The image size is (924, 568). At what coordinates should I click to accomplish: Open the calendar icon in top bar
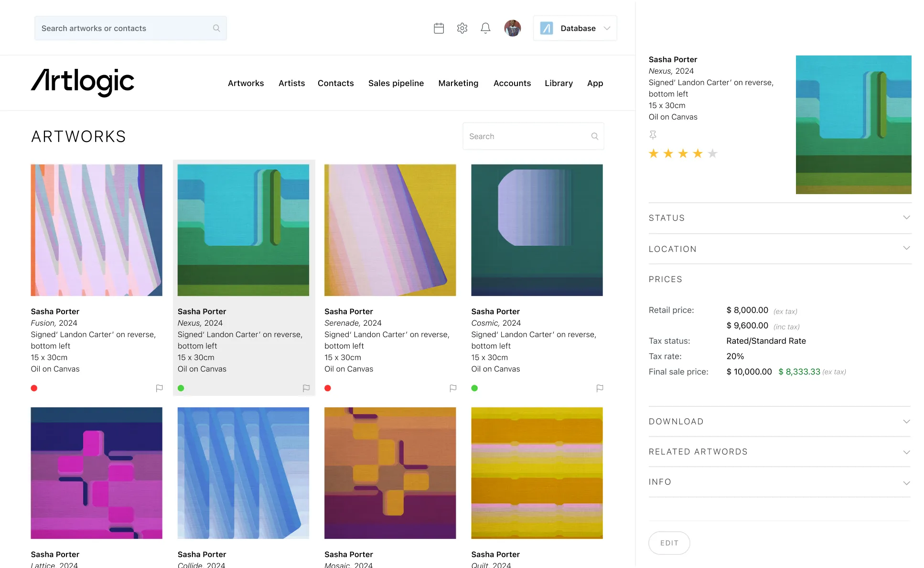coord(439,28)
